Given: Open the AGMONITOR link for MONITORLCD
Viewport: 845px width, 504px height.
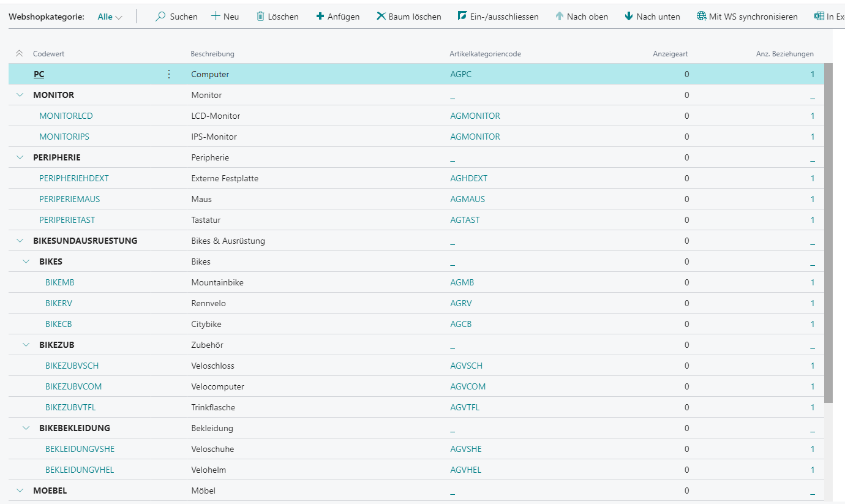Looking at the screenshot, I should click(475, 116).
